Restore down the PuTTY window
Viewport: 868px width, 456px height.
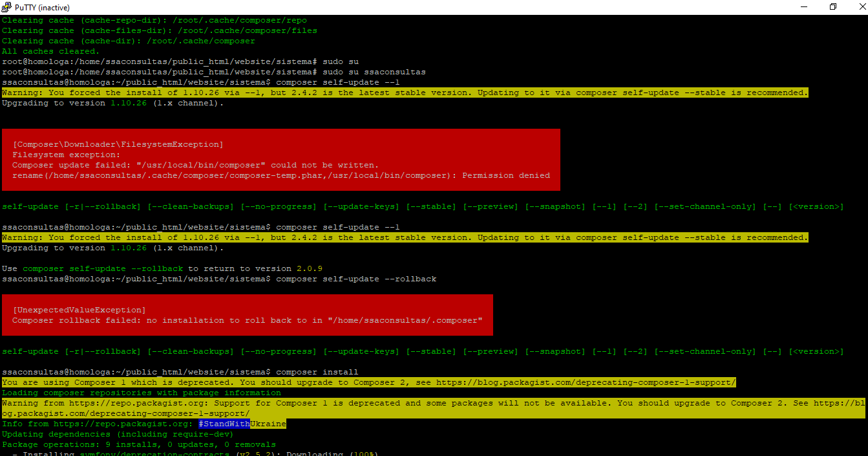(833, 7)
